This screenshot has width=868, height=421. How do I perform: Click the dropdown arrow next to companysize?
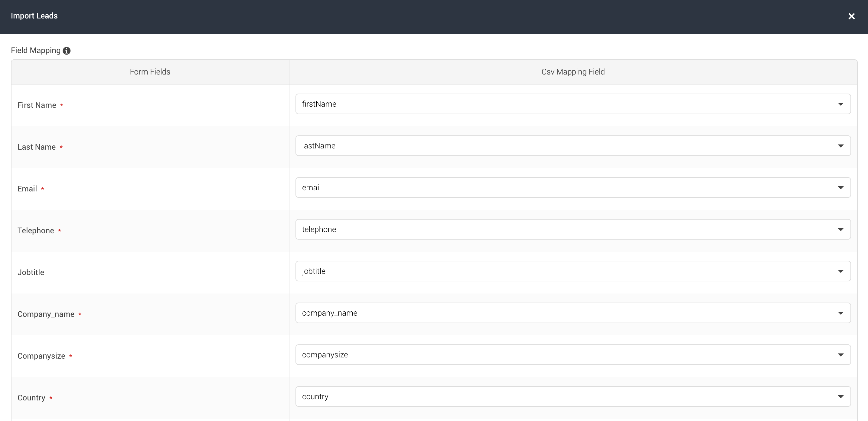click(x=841, y=355)
